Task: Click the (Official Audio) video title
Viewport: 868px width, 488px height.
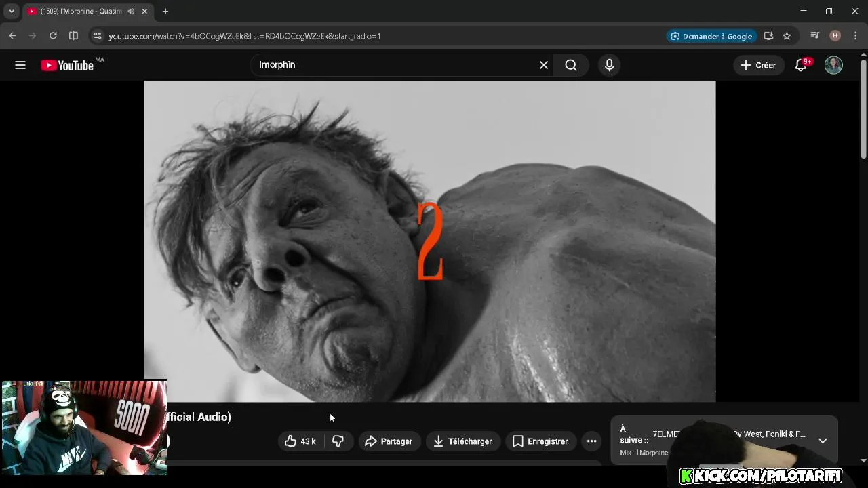Action: [x=199, y=417]
